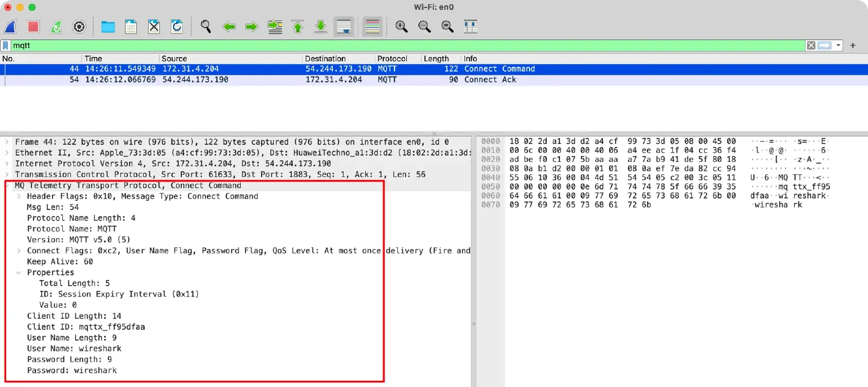Open a capture file with folder icon
This screenshot has height=387, width=868.
[x=107, y=27]
